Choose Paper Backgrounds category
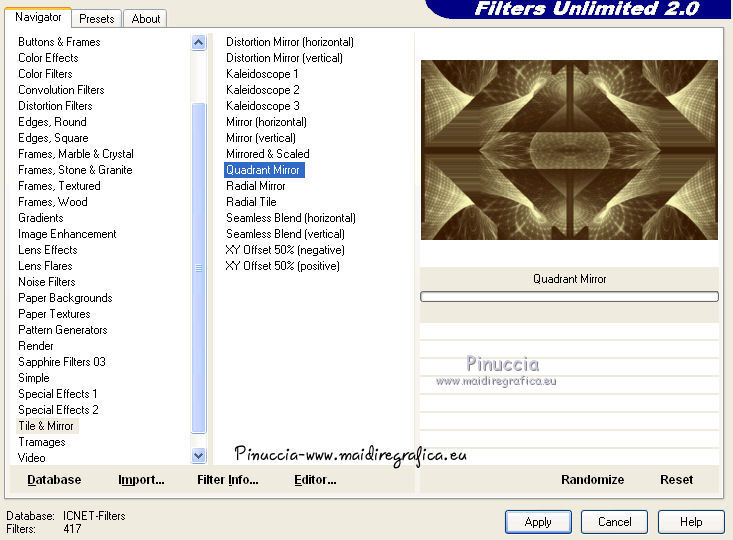The width and height of the screenshot is (733, 540). coord(65,298)
